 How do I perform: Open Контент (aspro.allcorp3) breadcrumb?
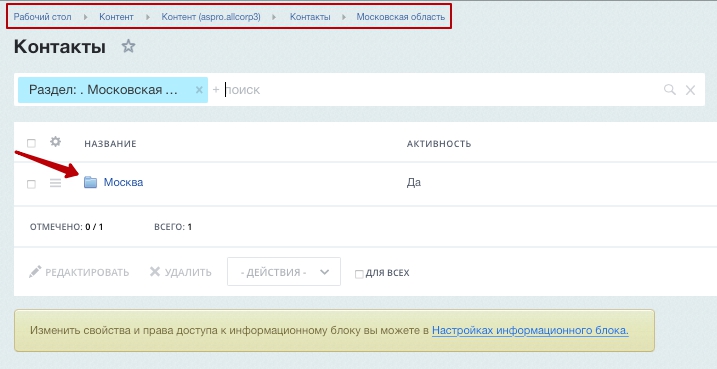tap(211, 17)
